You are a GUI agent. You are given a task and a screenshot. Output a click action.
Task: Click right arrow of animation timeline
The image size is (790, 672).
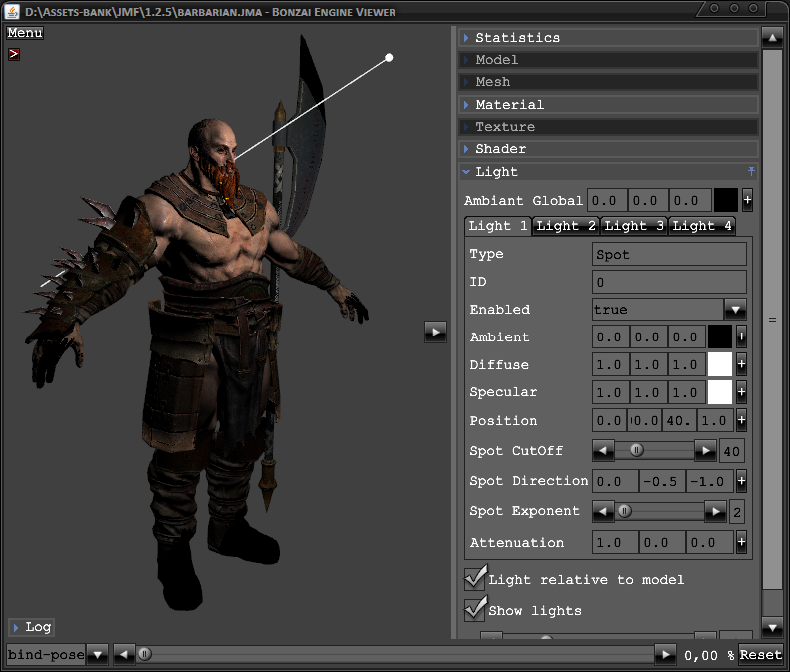tap(665, 654)
